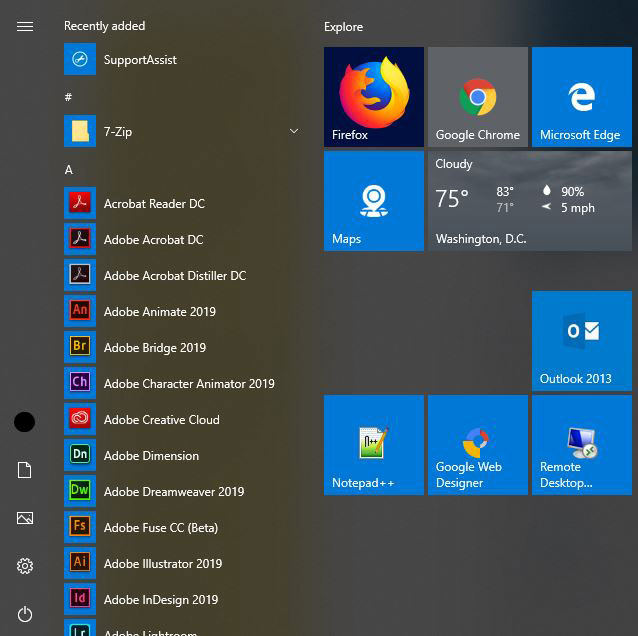Screen dimensions: 638x636
Task: Launch Adobe Illustrator 2019 Ai icon
Action: tap(80, 563)
